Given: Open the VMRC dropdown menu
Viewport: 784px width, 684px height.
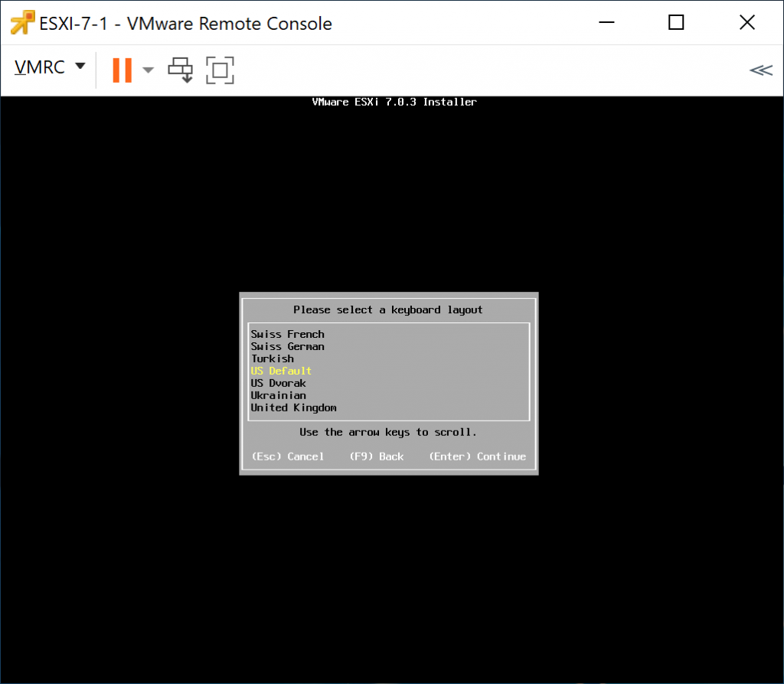Looking at the screenshot, I should 50,67.
